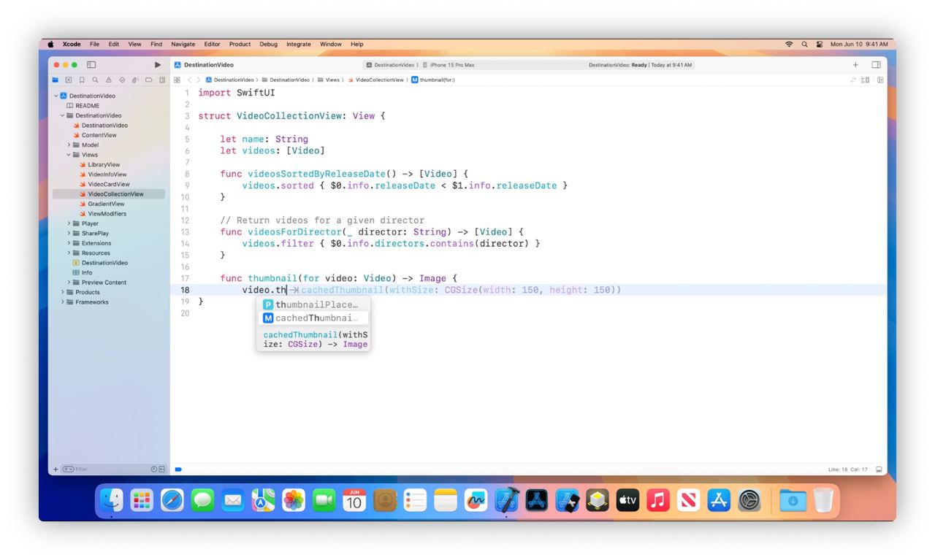
Task: Open the Find navigator magnifier icon
Action: [95, 79]
